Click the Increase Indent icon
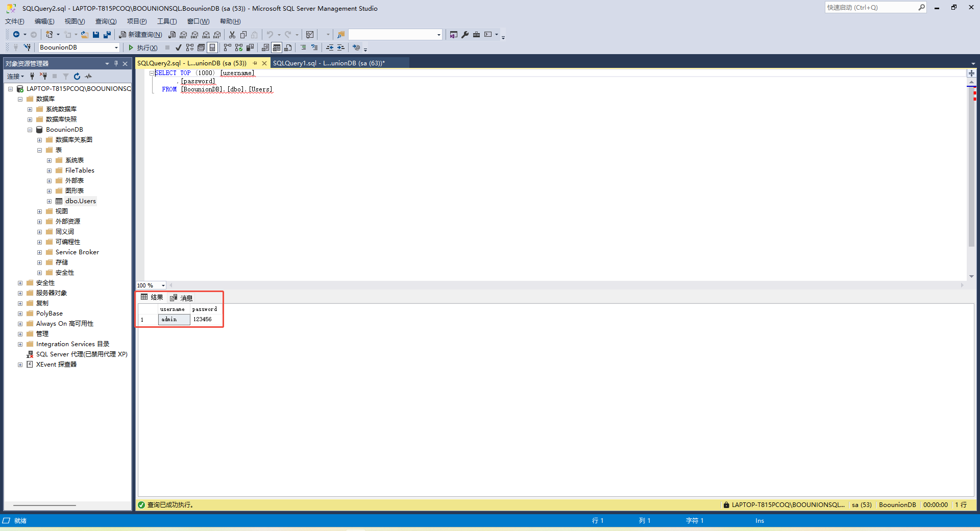Viewport: 980px width, 531px height. click(341, 47)
